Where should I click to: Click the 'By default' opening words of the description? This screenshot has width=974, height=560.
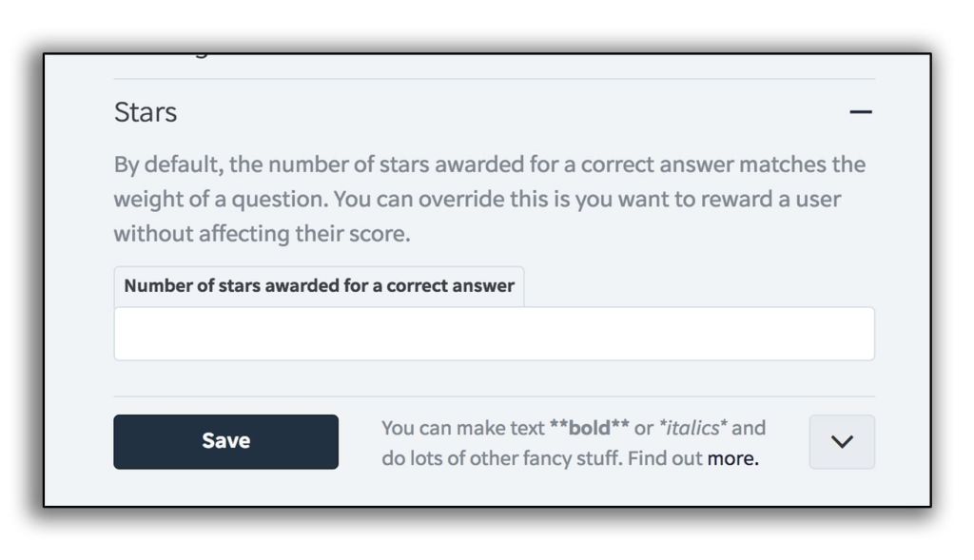tap(167, 164)
